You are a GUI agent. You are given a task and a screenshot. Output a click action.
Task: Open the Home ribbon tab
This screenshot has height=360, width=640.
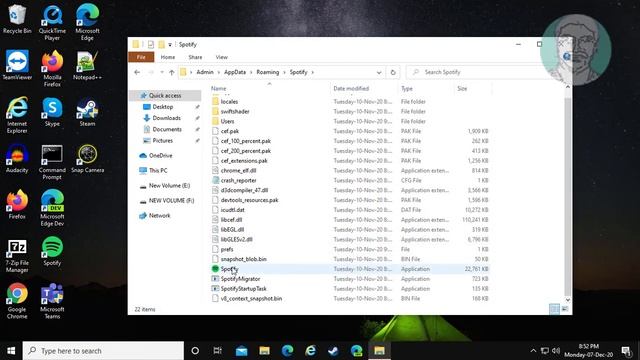[168, 57]
